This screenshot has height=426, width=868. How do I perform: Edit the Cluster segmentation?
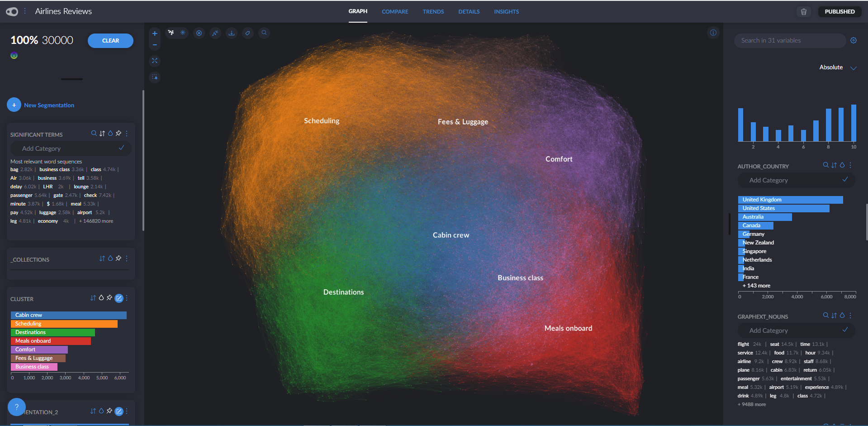click(119, 298)
